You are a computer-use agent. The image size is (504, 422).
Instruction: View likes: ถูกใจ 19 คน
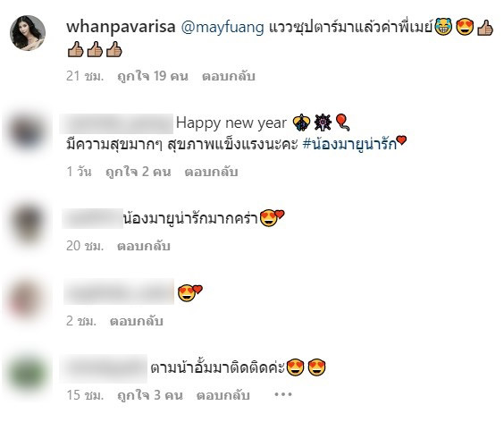click(x=153, y=76)
